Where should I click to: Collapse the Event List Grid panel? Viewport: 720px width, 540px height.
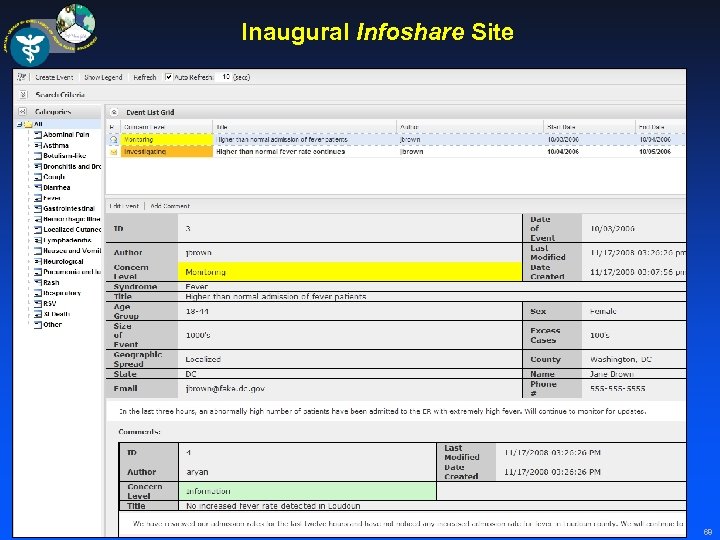click(x=114, y=112)
